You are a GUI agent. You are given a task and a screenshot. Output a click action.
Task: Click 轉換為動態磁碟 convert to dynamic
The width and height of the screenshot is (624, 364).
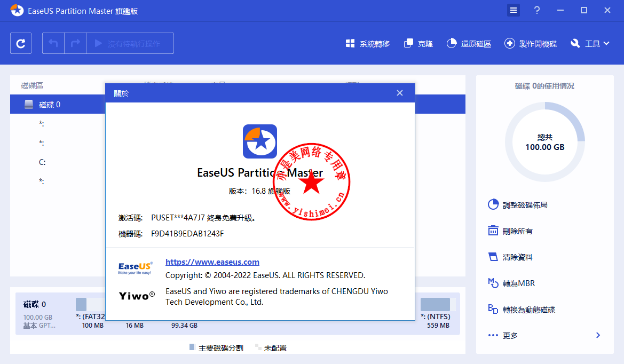coord(522,310)
